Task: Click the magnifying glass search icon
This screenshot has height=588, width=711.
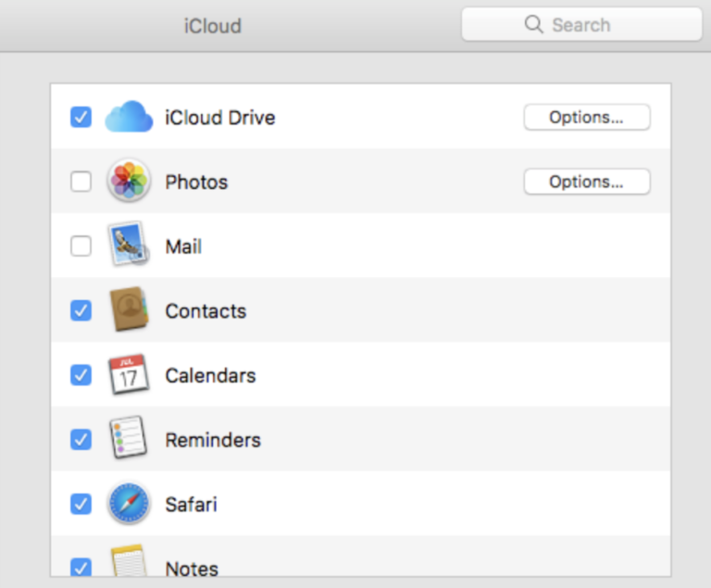Action: pos(533,24)
